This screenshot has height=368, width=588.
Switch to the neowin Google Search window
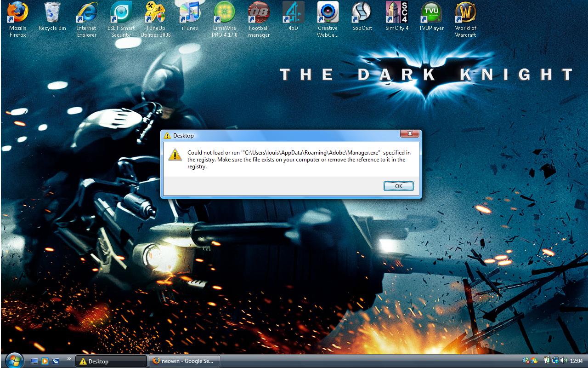(185, 361)
